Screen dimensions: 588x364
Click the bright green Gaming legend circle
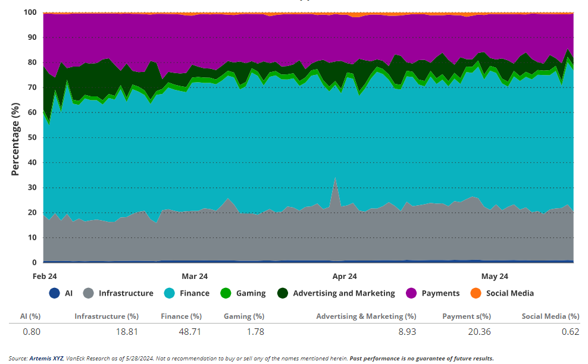click(x=226, y=293)
